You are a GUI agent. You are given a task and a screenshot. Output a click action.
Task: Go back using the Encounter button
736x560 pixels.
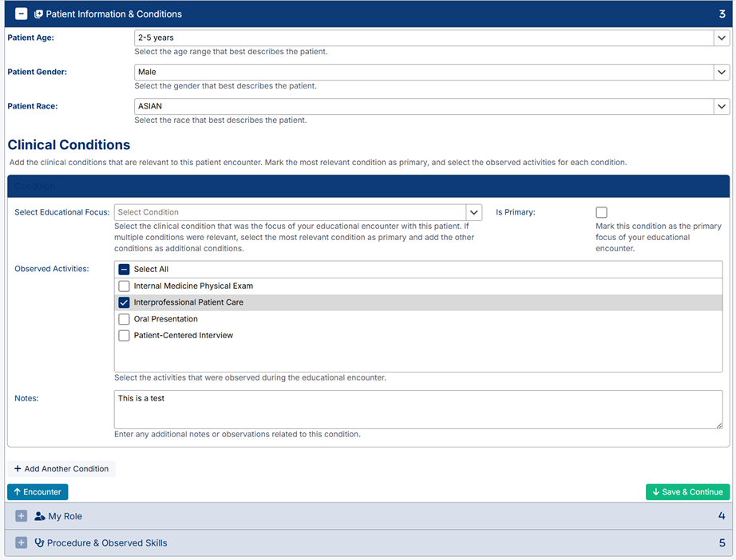click(x=38, y=492)
